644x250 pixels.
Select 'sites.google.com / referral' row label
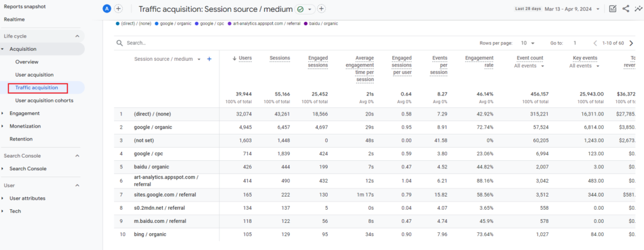click(165, 195)
